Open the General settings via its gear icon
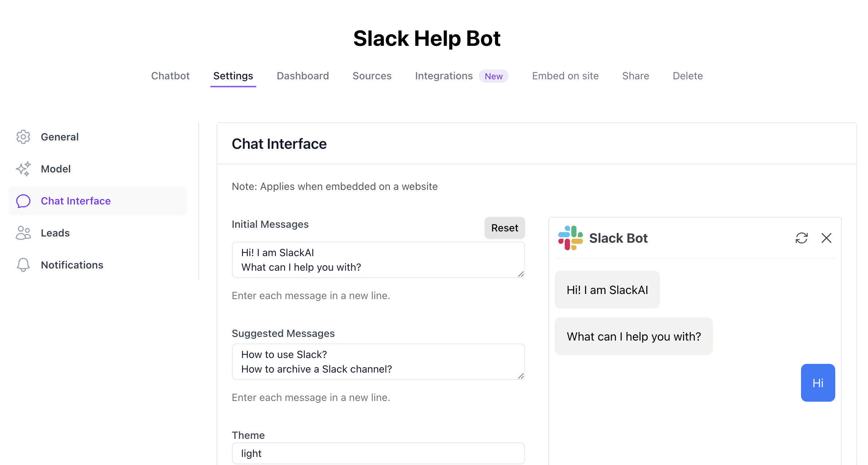 pyautogui.click(x=23, y=137)
